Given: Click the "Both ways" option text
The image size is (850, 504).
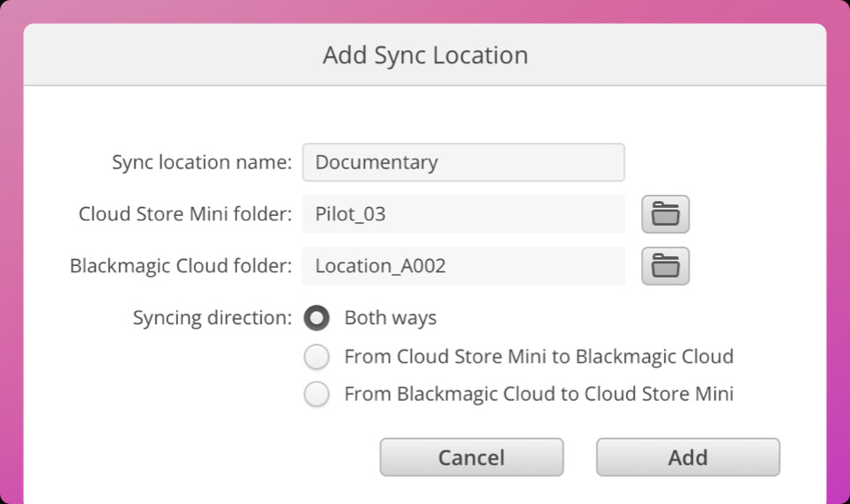Looking at the screenshot, I should point(390,318).
